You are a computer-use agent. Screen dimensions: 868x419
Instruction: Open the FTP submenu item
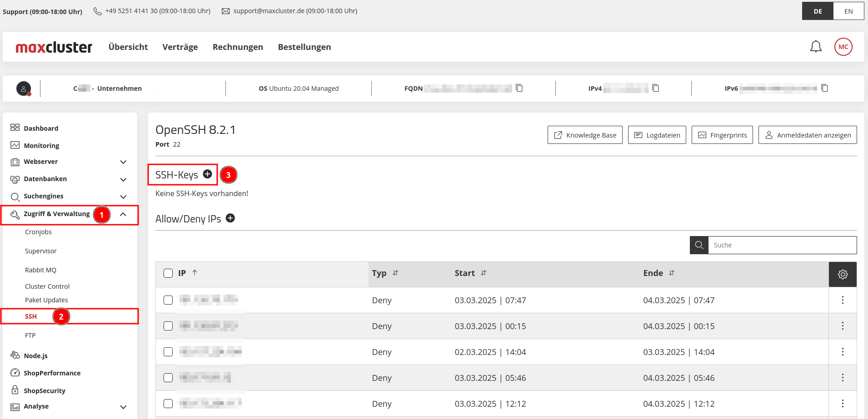[30, 335]
